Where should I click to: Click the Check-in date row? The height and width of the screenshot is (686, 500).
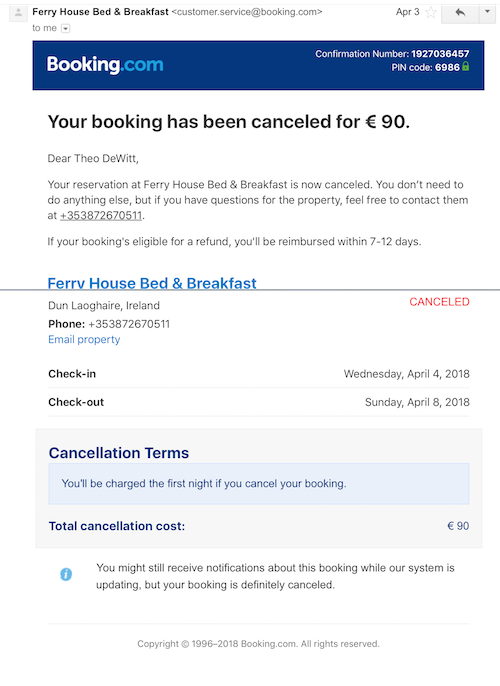tap(259, 374)
